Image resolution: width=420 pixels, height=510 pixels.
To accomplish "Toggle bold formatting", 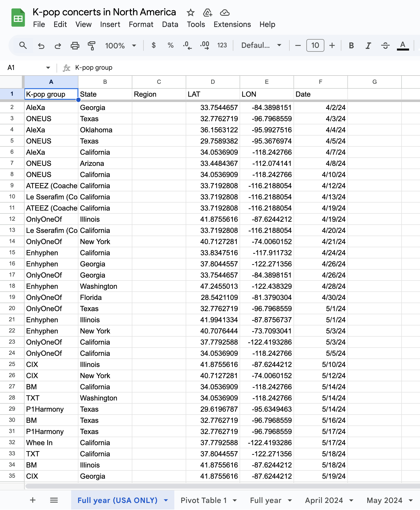I will point(351,45).
